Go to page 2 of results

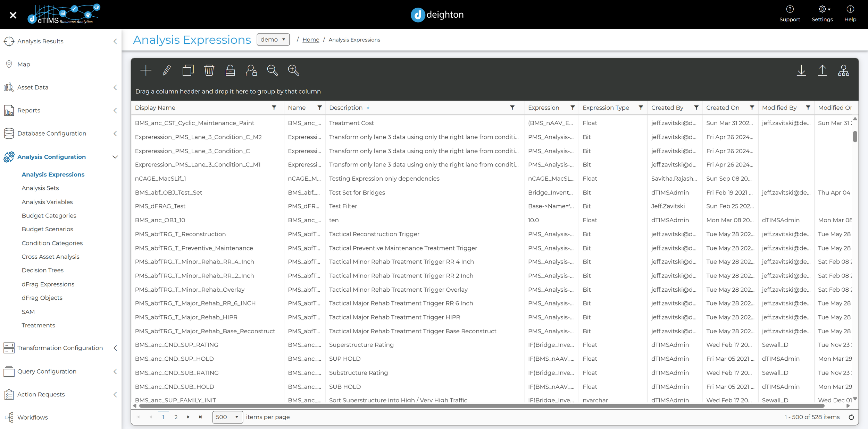176,417
